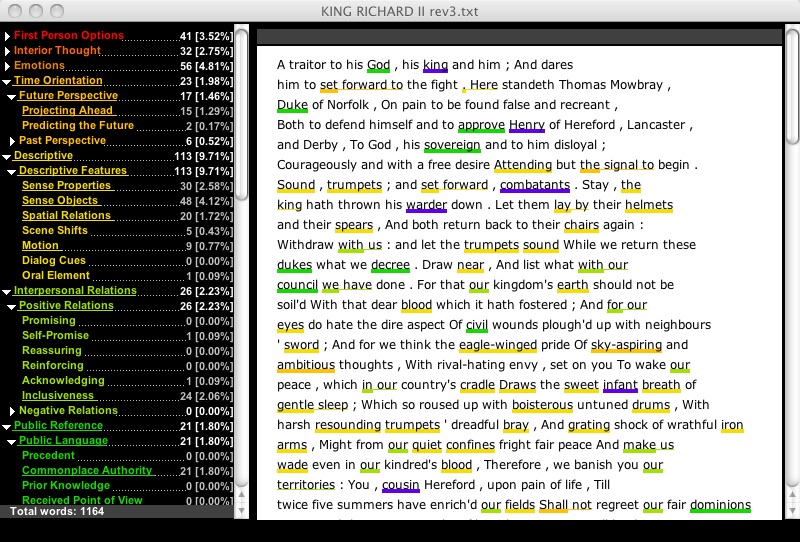
Task: Select the Precedent row
Action: tap(127, 455)
